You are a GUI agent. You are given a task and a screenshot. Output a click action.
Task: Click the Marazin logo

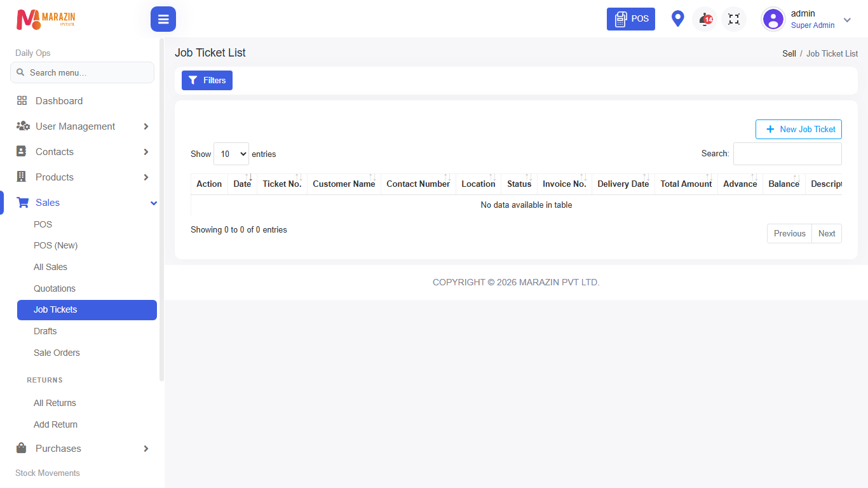[x=46, y=19]
